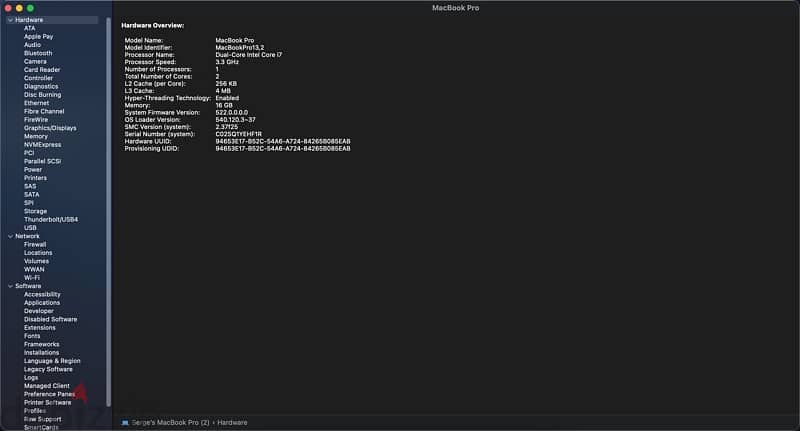Image resolution: width=800 pixels, height=431 pixels.
Task: Click Hardware in the bottom path bar
Action: [232, 422]
